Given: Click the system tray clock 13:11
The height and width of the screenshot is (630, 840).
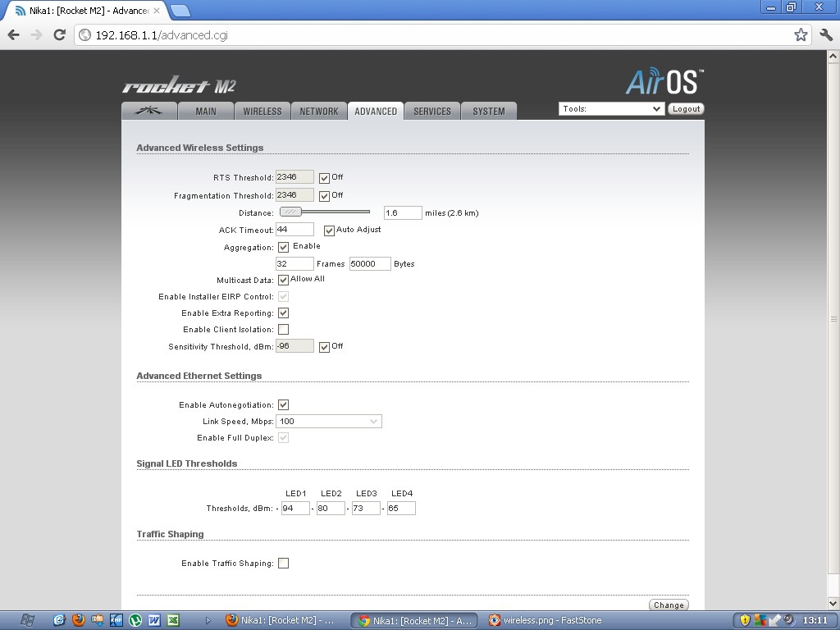Looking at the screenshot, I should pyautogui.click(x=815, y=620).
